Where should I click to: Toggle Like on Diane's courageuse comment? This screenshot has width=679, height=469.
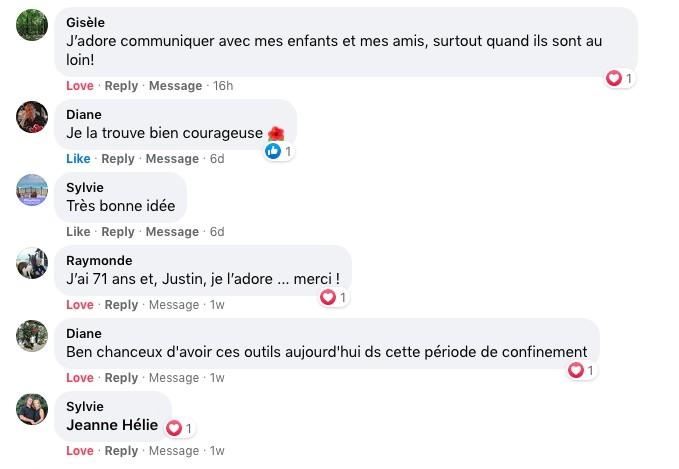(78, 159)
